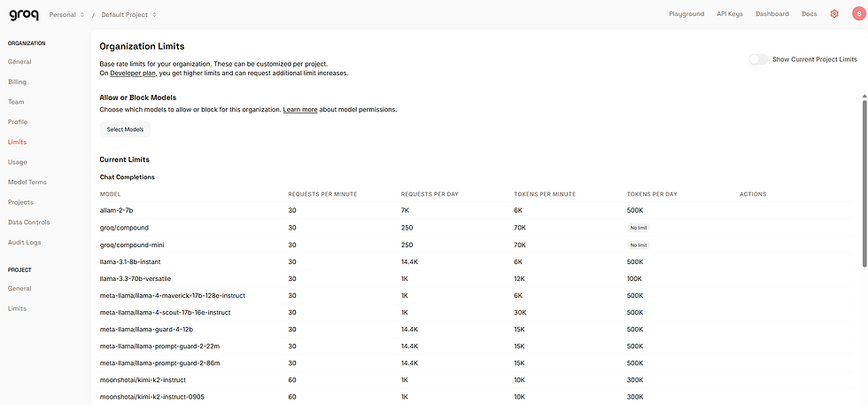Click the llama-guard-4-12b model name
The width and height of the screenshot is (868, 405).
pyautogui.click(x=146, y=329)
